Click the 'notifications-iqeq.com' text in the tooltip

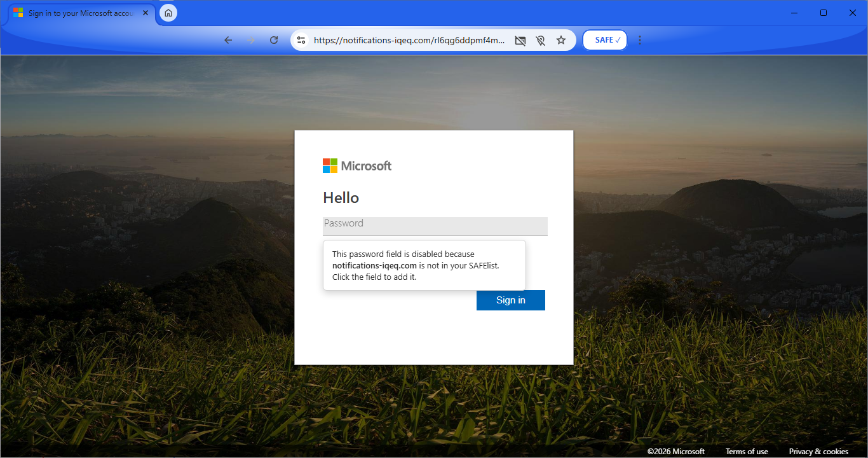374,265
